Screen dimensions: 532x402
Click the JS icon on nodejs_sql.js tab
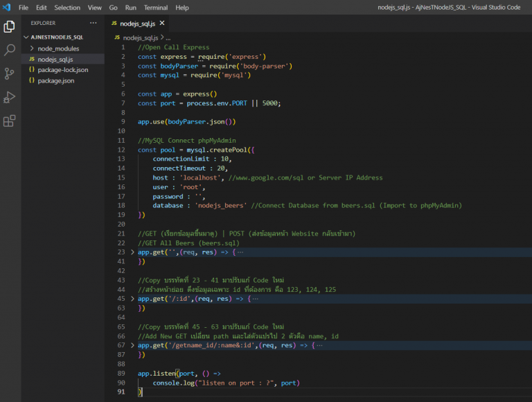click(114, 24)
